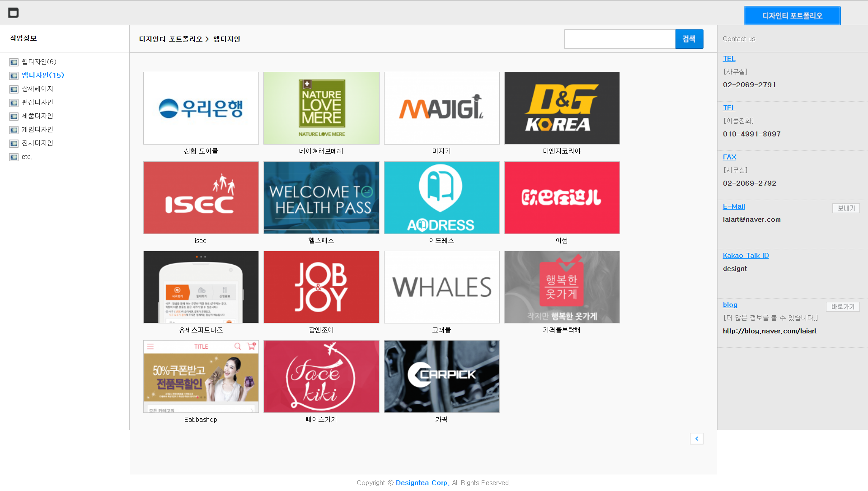Click the 바로가기 button next to blog
The width and height of the screenshot is (868, 491).
843,307
